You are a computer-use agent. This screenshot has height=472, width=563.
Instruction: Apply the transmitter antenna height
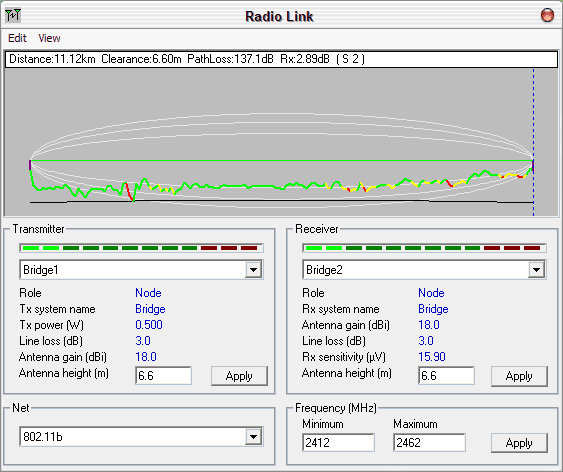tap(239, 376)
